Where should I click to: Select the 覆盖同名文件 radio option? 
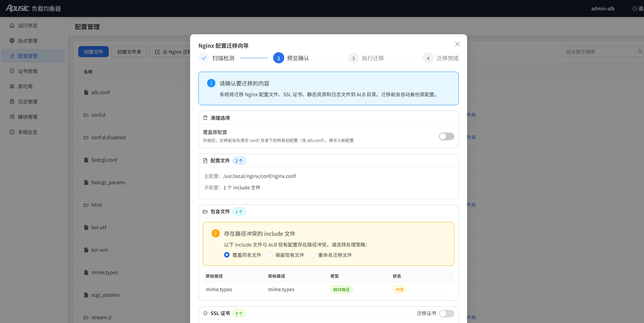click(x=227, y=255)
